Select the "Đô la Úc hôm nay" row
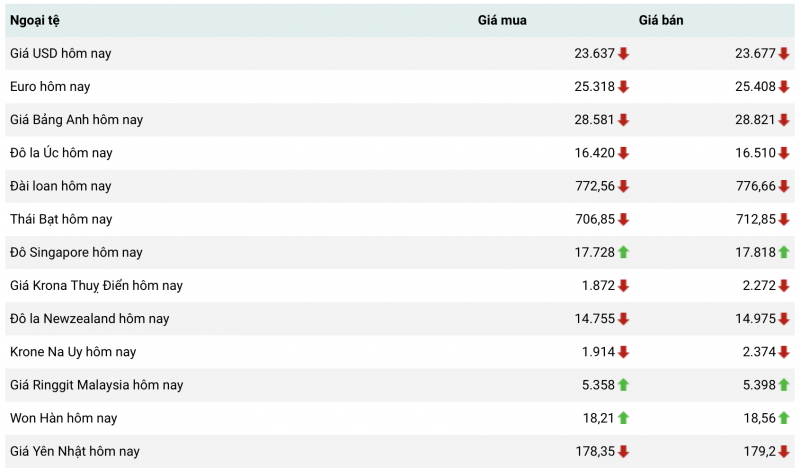Image resolution: width=800 pixels, height=469 pixels. pyautogui.click(x=61, y=153)
